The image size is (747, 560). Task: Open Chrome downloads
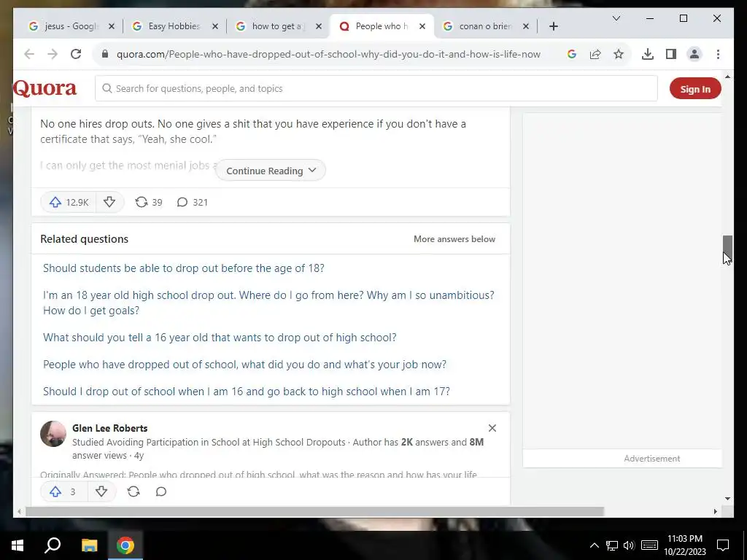click(x=648, y=54)
